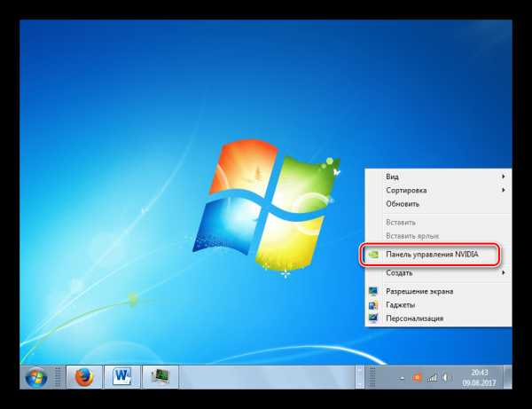Click the taskbar toolbar grip near Start
This screenshot has width=532, height=409.
click(58, 377)
